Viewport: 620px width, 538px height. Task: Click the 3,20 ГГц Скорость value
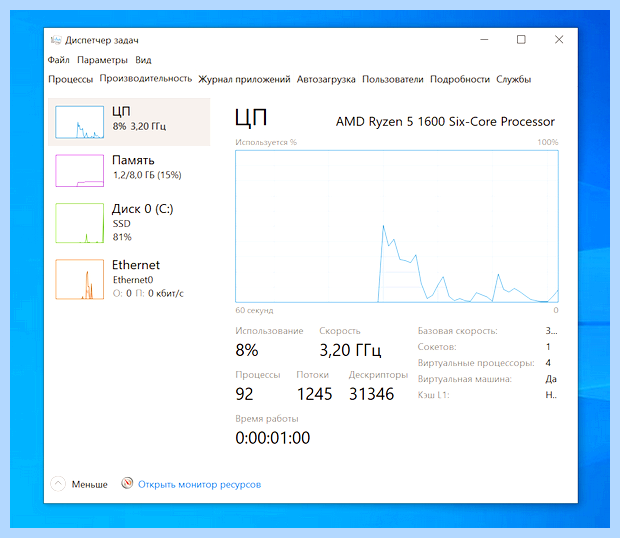350,350
